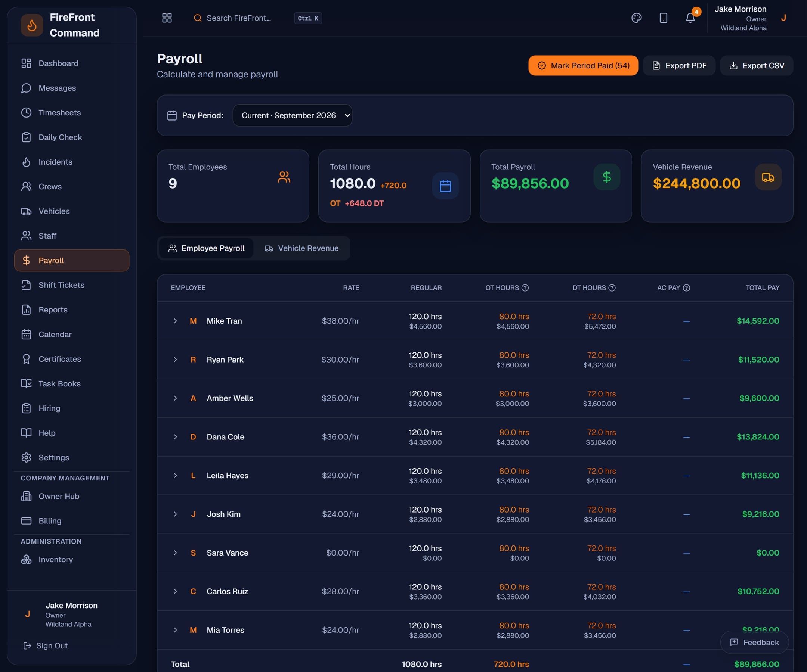Open the Feedback button

(754, 643)
